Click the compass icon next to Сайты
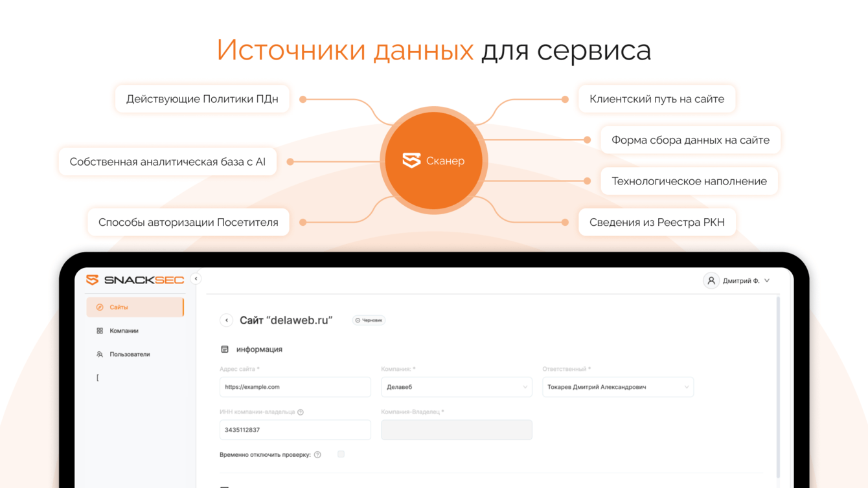 click(x=100, y=307)
